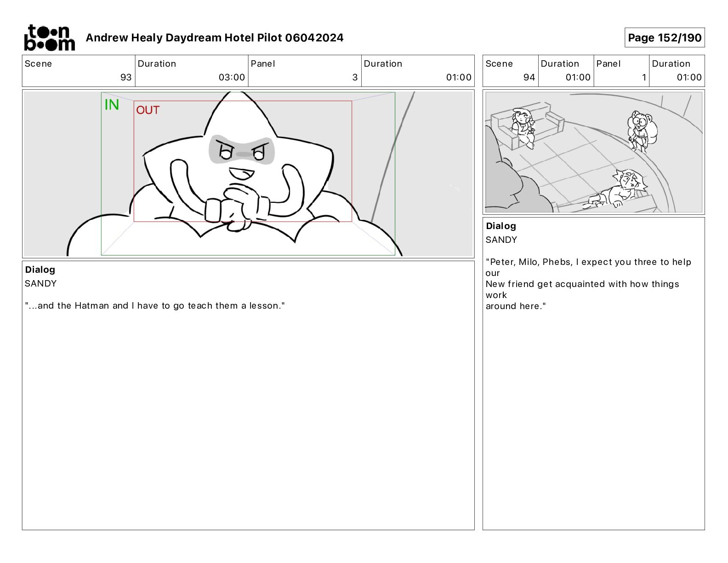Click the scene number 94
The image size is (728, 563).
(529, 77)
